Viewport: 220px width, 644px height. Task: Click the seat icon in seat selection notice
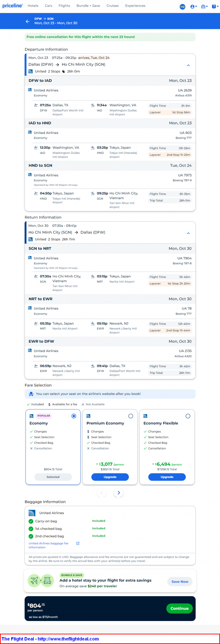31,394
